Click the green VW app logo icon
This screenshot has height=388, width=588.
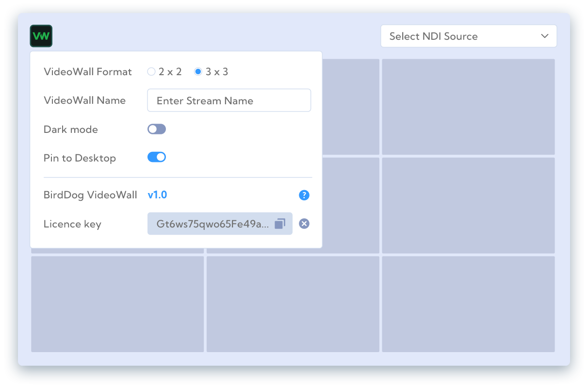pos(41,36)
